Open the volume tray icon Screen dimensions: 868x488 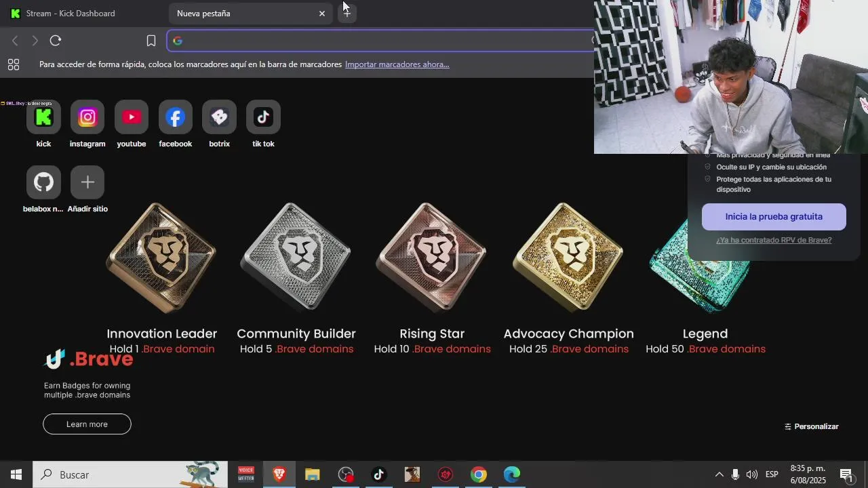[x=751, y=474]
